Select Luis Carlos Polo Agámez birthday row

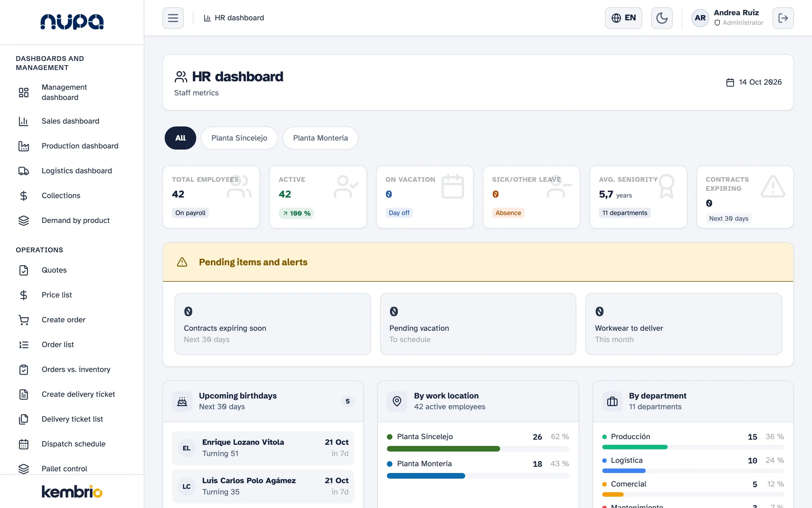coord(263,487)
